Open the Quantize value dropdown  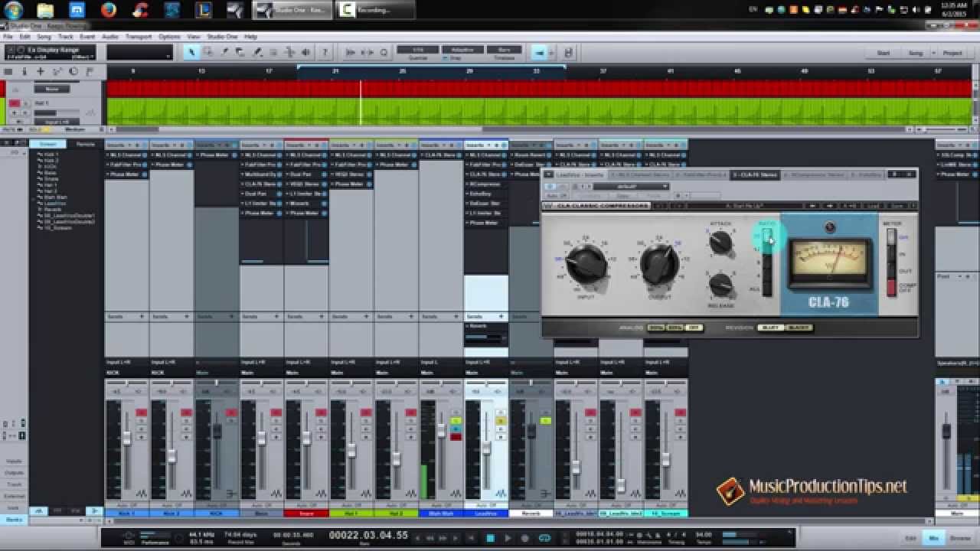(417, 50)
